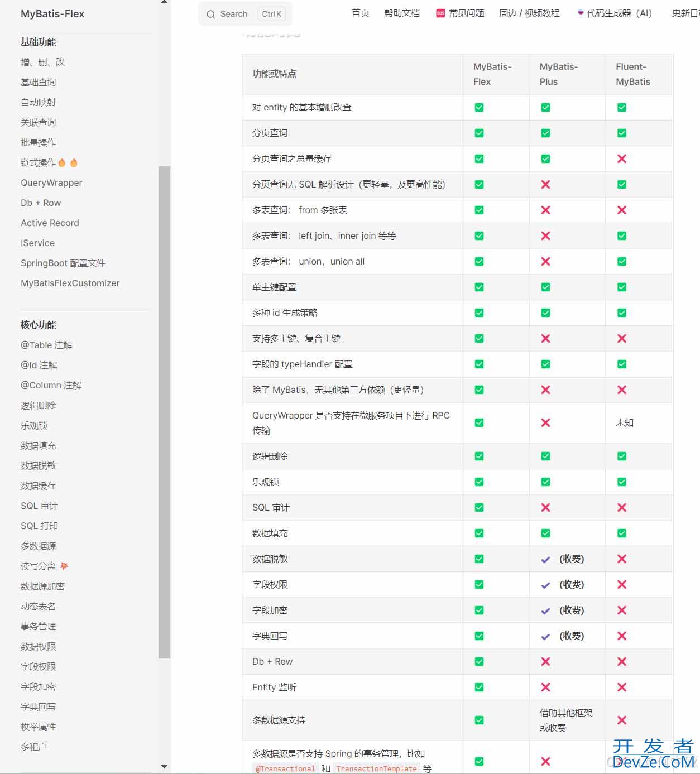Click Fluent-MyBatis green check in 单主键配置 row

pos(621,287)
